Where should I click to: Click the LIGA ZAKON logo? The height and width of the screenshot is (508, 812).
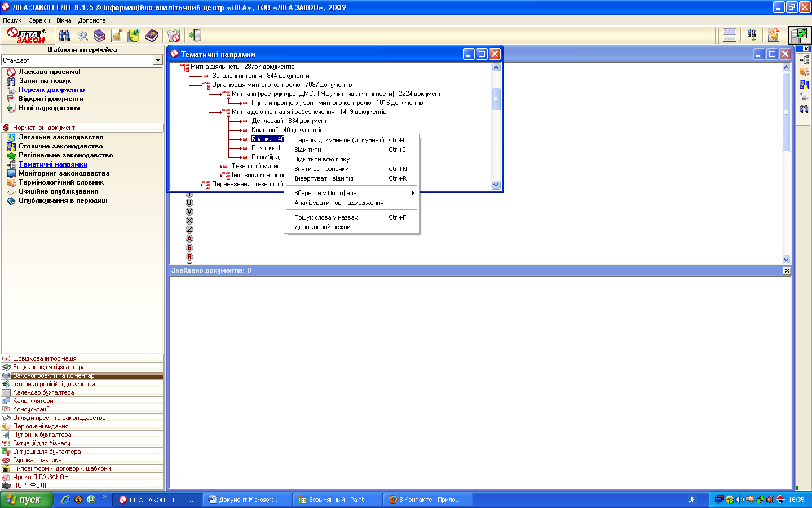pos(27,36)
